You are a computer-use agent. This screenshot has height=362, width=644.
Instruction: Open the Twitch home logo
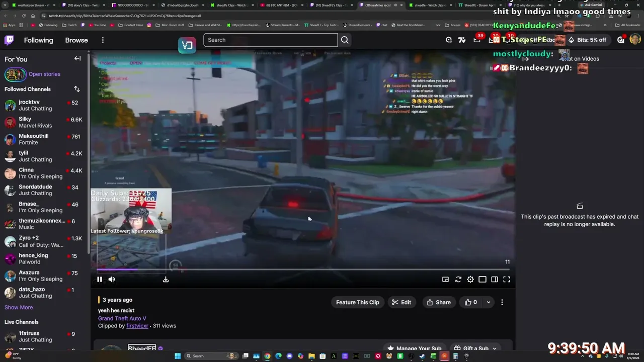pyautogui.click(x=9, y=40)
